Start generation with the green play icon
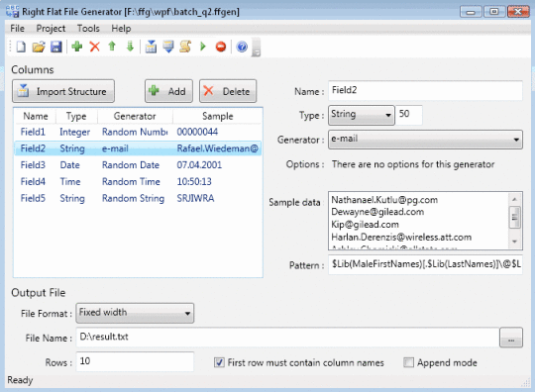This screenshot has height=392, width=535. point(203,46)
